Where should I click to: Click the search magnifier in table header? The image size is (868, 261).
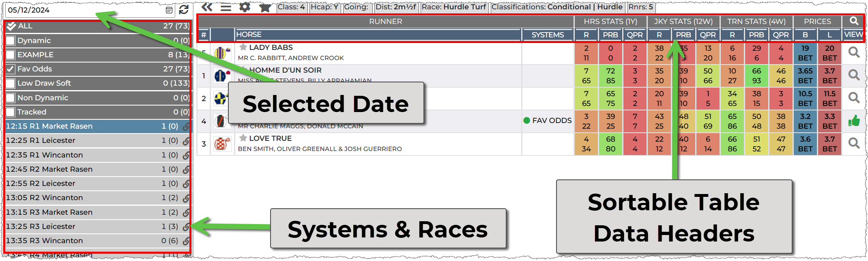(854, 21)
